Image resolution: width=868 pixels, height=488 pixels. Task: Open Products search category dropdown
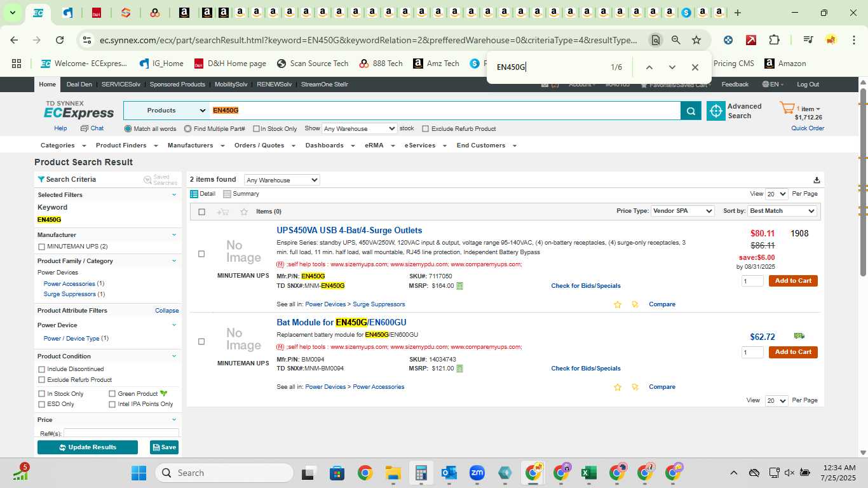tap(167, 111)
